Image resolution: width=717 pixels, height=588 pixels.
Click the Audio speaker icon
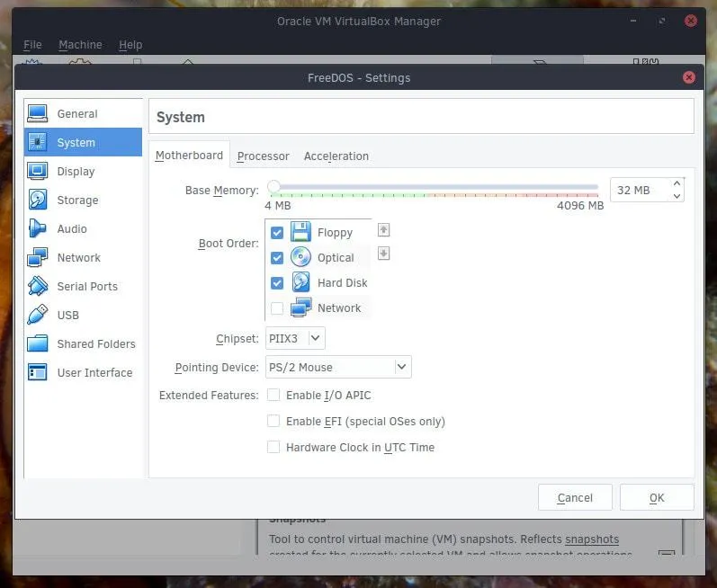point(38,229)
